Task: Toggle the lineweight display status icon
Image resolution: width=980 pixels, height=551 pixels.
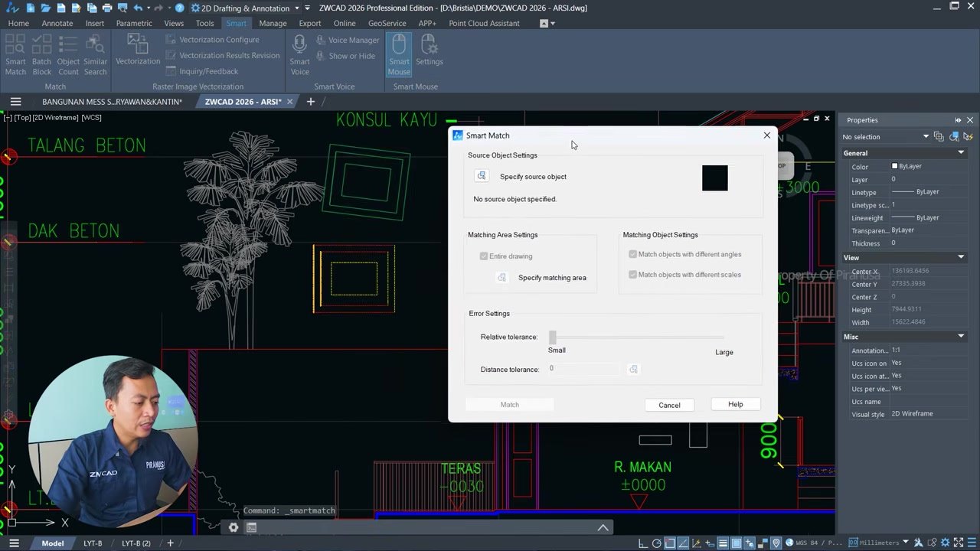Action: [x=722, y=543]
